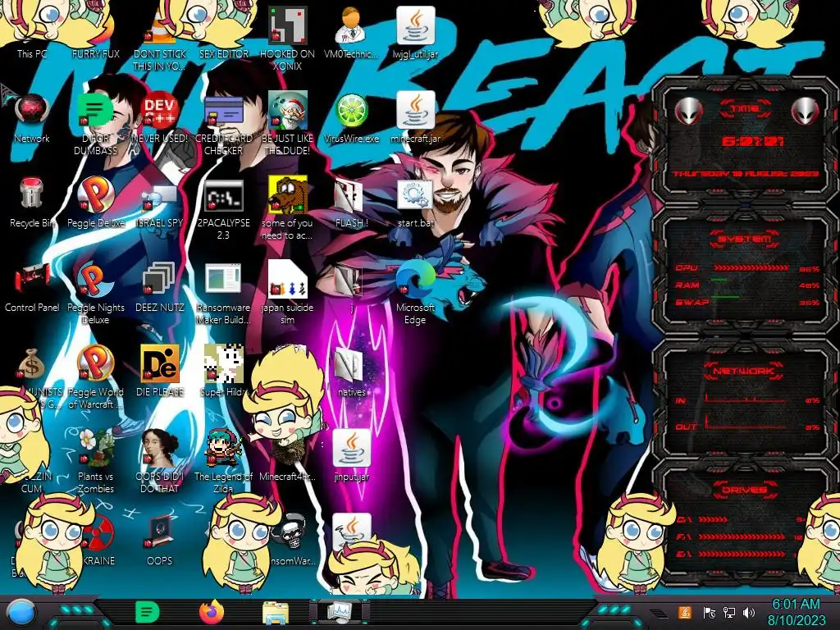840x630 pixels.
Task: Select the start.bat file
Action: click(x=415, y=203)
